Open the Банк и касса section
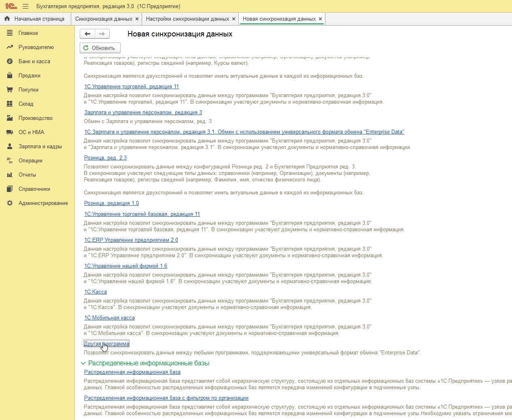 [34, 62]
